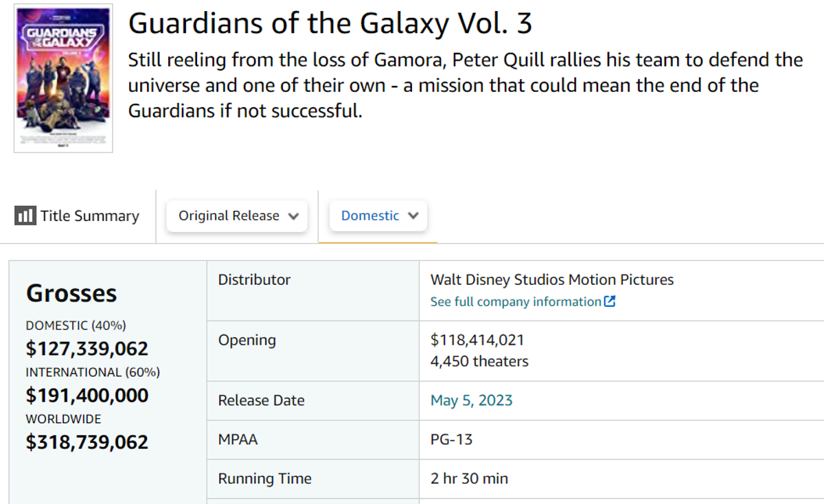Viewport: 824px width, 504px height.
Task: Select the domestic gross $127,339,062 figure
Action: click(87, 349)
